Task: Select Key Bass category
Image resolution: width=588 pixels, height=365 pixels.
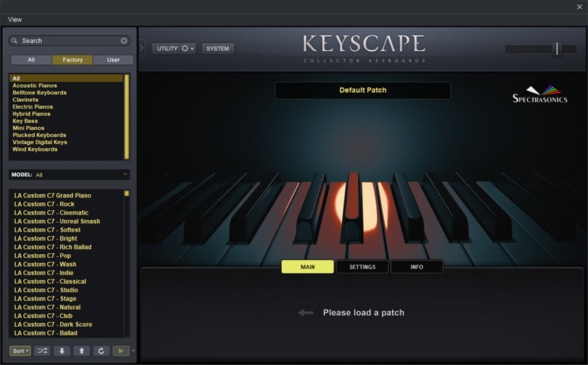Action: tap(25, 121)
